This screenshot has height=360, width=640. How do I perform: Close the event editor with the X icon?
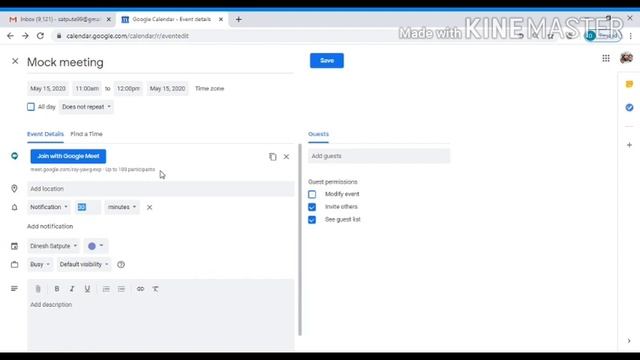(x=15, y=61)
